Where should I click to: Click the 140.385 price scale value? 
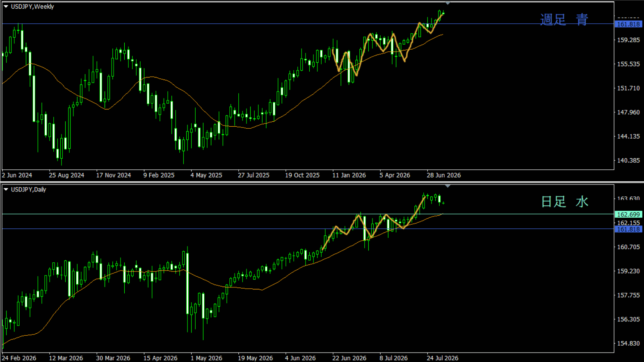tap(628, 160)
